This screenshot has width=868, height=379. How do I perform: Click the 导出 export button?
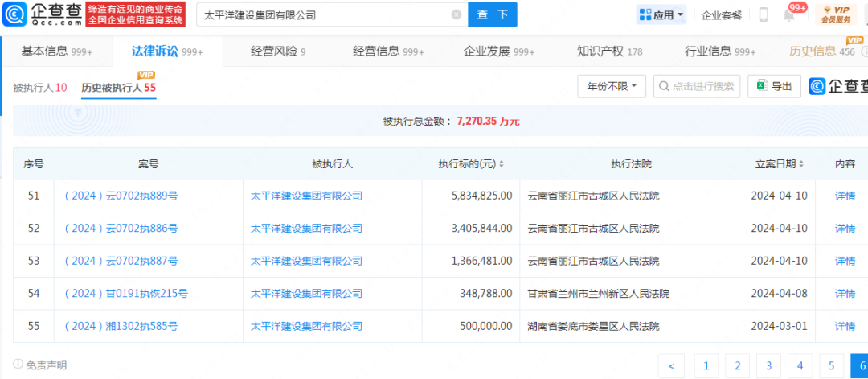coord(775,86)
